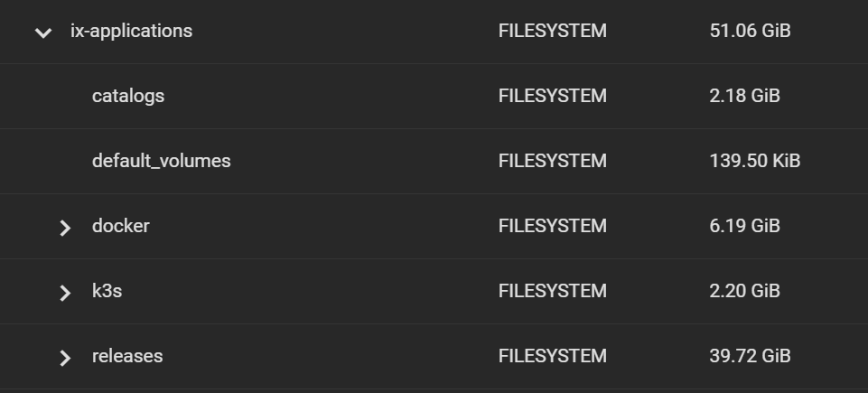Select the releases dataset name
868x393 pixels.
pyautogui.click(x=127, y=356)
